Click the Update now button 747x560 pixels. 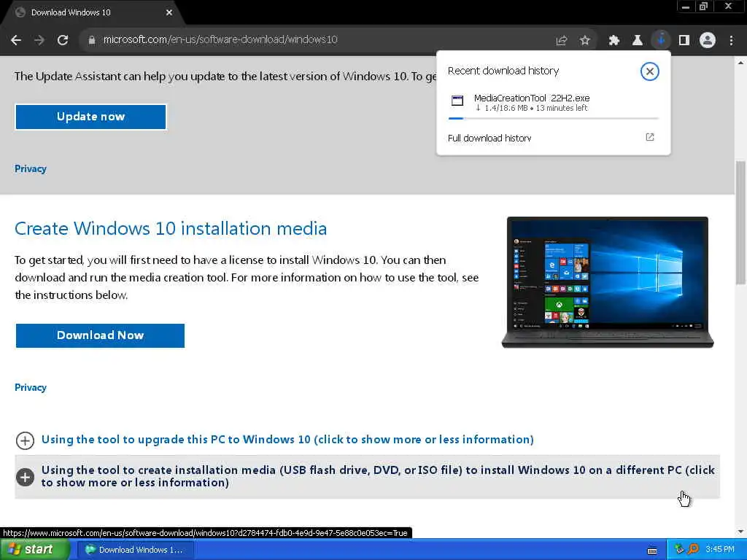point(90,117)
